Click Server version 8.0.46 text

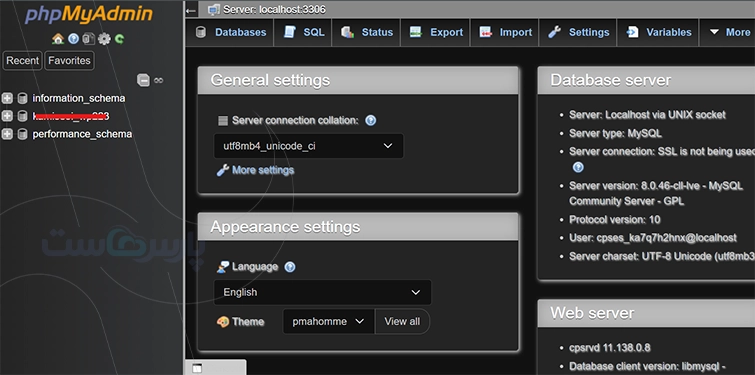(x=656, y=193)
